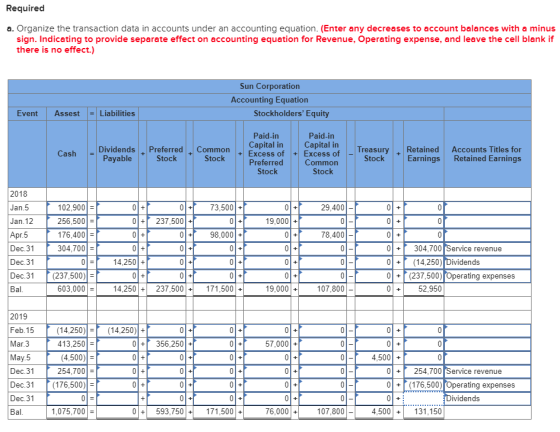Select the 2018 balance Retained Earnings 52,950
Viewport: 560px width, 432px height.
point(424,289)
